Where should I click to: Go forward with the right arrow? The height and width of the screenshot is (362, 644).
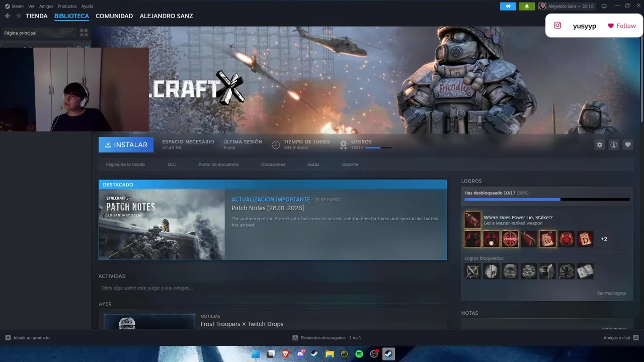[x=18, y=16]
